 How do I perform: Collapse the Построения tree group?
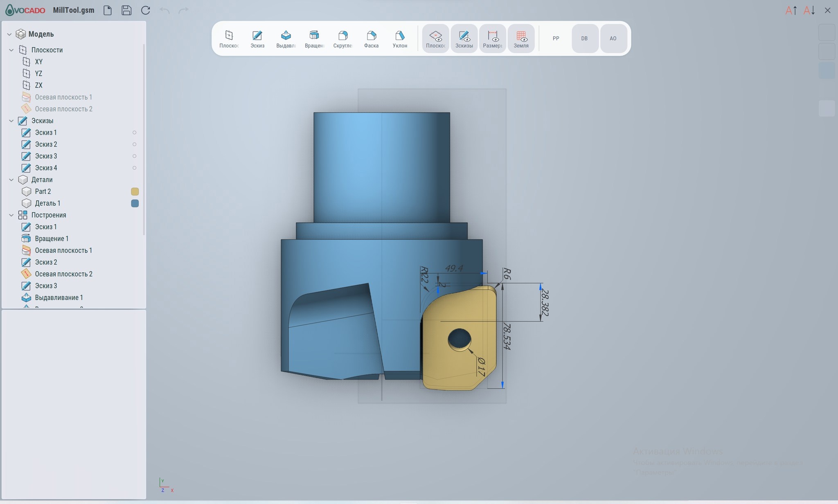coord(11,215)
